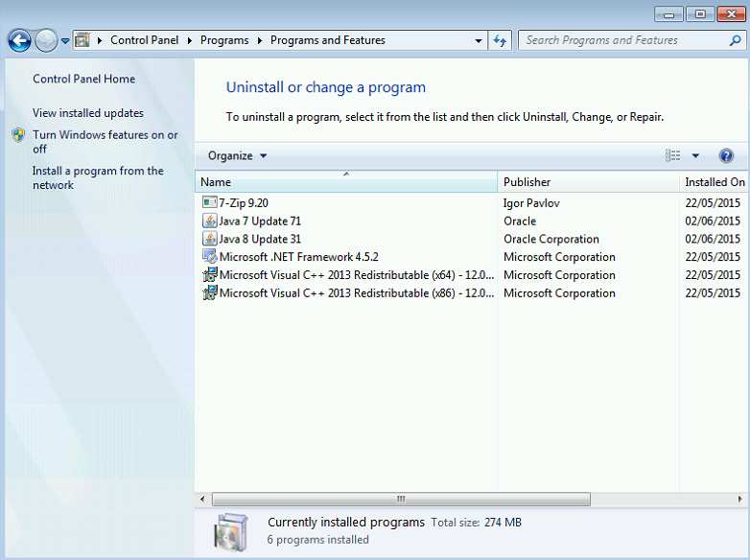This screenshot has width=750, height=560.
Task: Click the Refresh button beside address bar
Action: coord(500,40)
